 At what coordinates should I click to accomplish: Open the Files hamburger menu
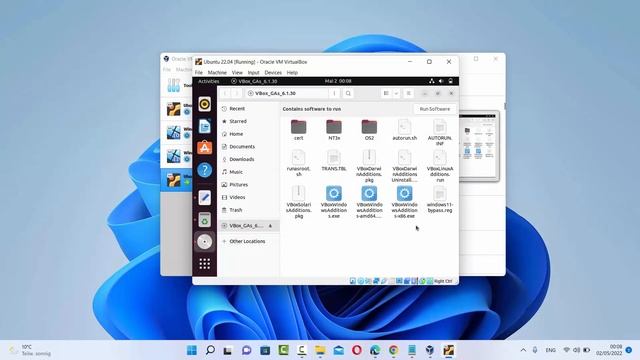tap(408, 93)
